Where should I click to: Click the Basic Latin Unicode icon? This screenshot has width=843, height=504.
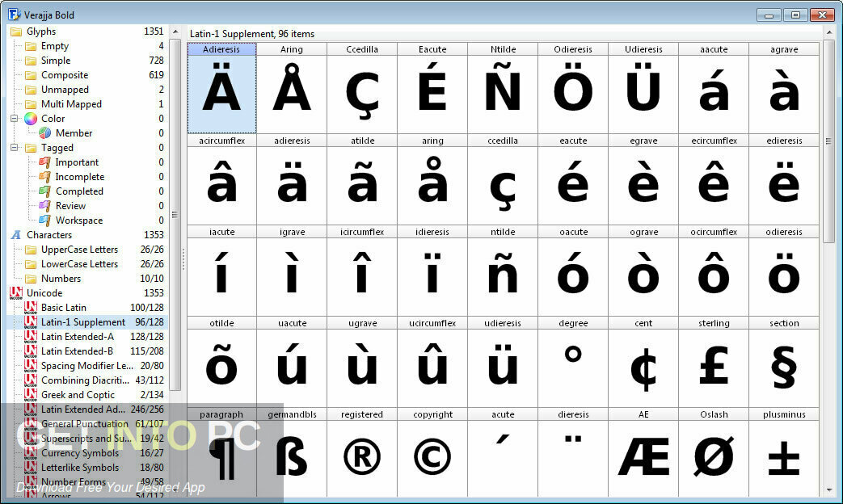coord(31,308)
